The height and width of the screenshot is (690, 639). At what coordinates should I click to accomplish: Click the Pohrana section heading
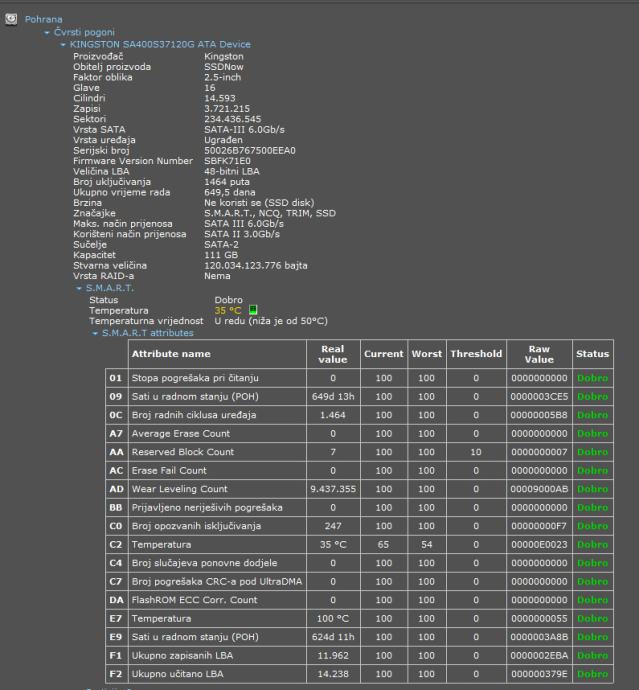point(43,20)
